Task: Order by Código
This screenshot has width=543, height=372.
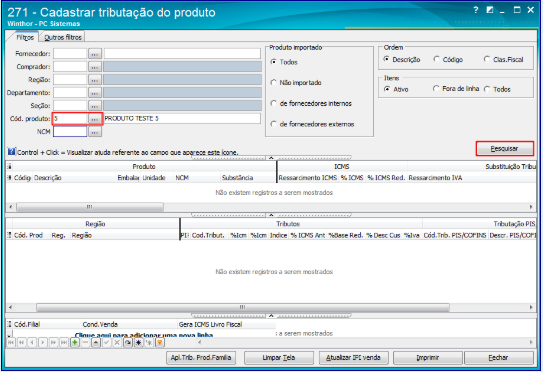Action: [448, 60]
